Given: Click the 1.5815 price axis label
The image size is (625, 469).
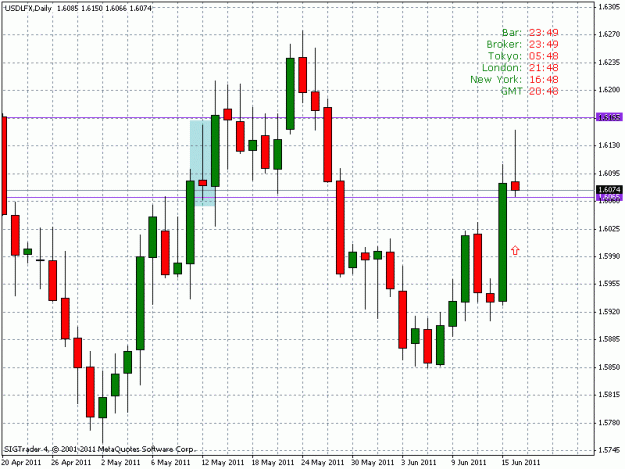Looking at the screenshot, I should click(609, 394).
